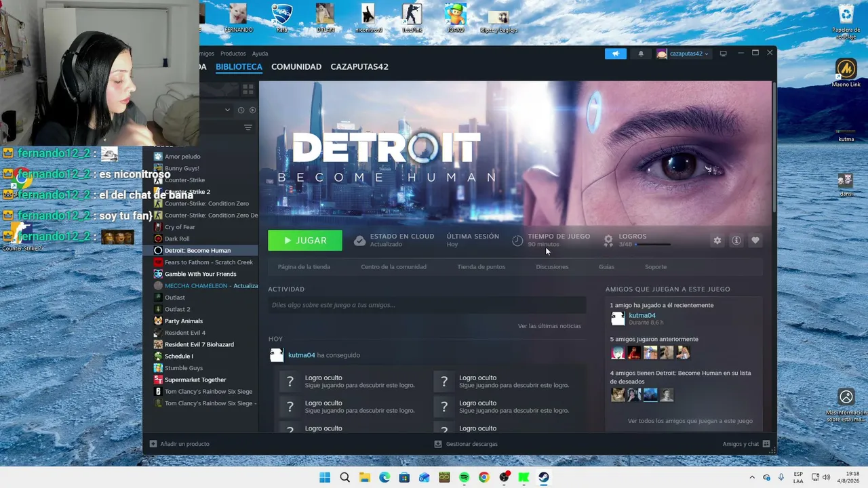Click the activity status input field
Viewport: 868px width, 488px height.
427,305
